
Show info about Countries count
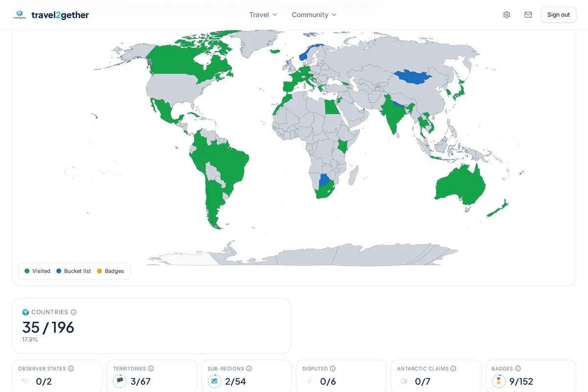(73, 312)
